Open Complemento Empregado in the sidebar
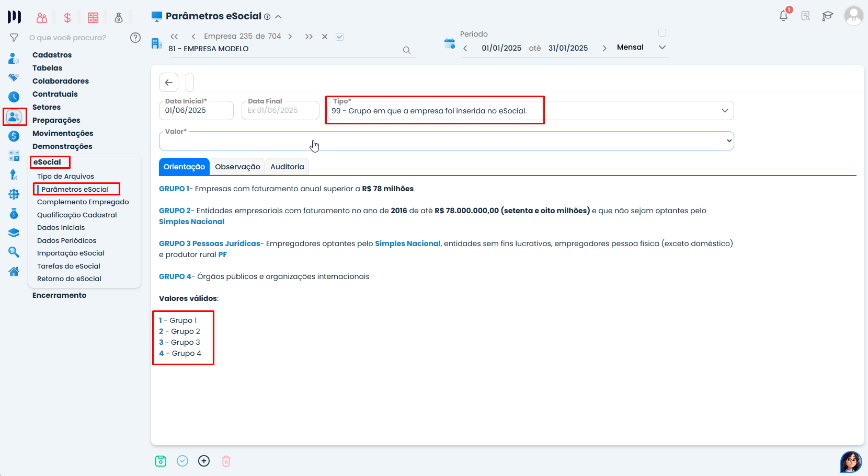This screenshot has height=476, width=868. pos(83,202)
